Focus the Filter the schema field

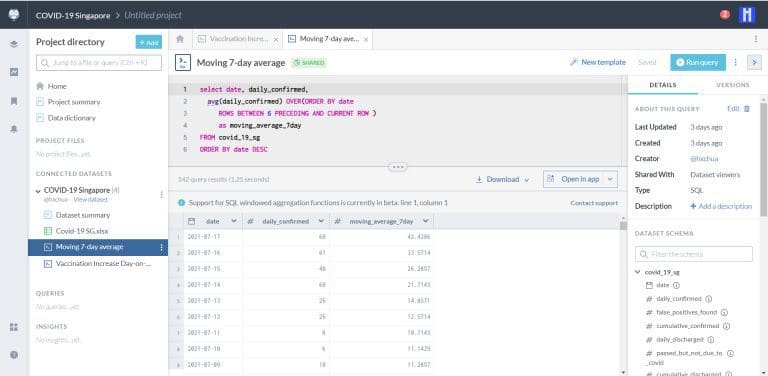(x=694, y=254)
